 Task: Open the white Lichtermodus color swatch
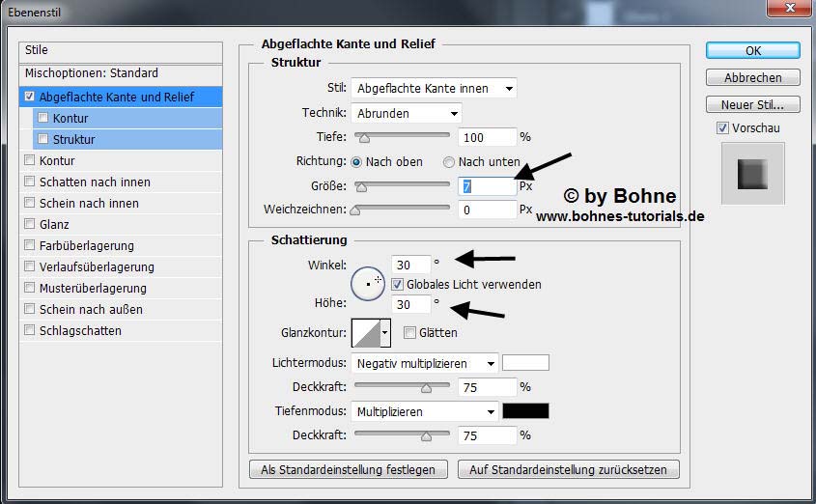point(525,362)
